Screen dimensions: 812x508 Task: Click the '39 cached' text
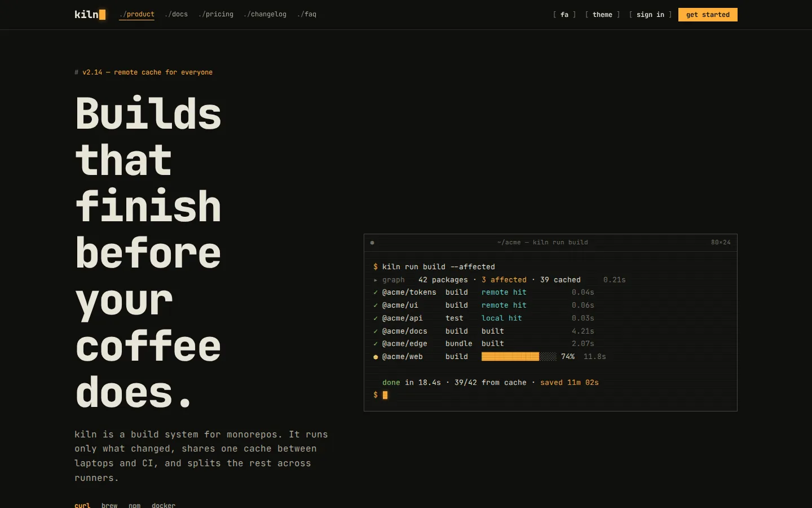(561, 279)
